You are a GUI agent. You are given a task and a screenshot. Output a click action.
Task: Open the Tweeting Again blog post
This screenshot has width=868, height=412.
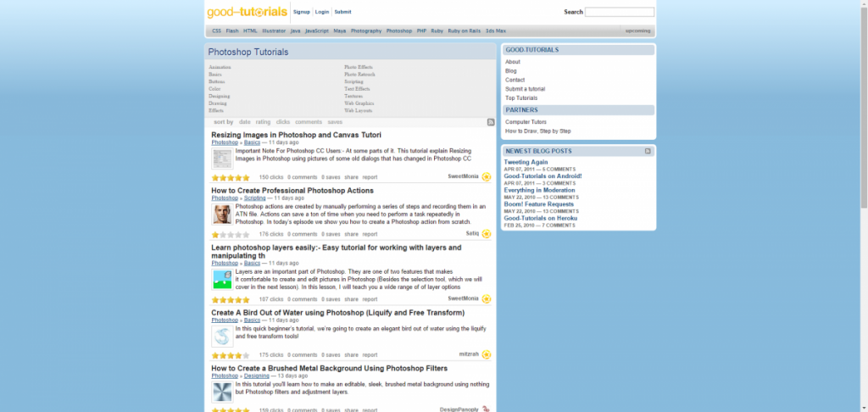tap(526, 162)
